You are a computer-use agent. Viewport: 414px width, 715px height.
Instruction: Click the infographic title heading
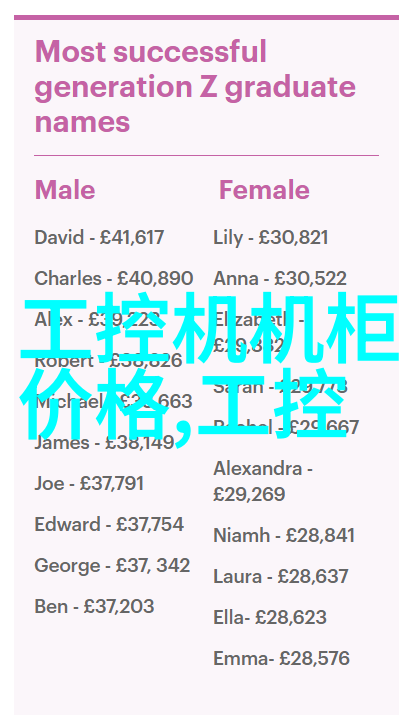click(195, 87)
